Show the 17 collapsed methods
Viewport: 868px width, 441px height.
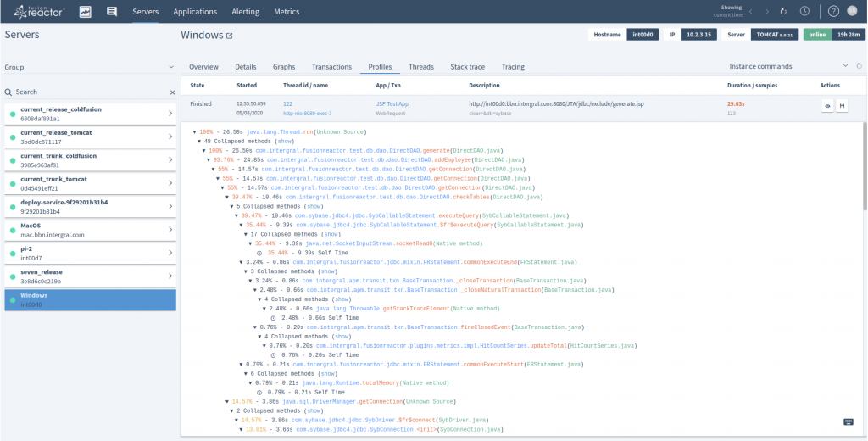pos(331,234)
